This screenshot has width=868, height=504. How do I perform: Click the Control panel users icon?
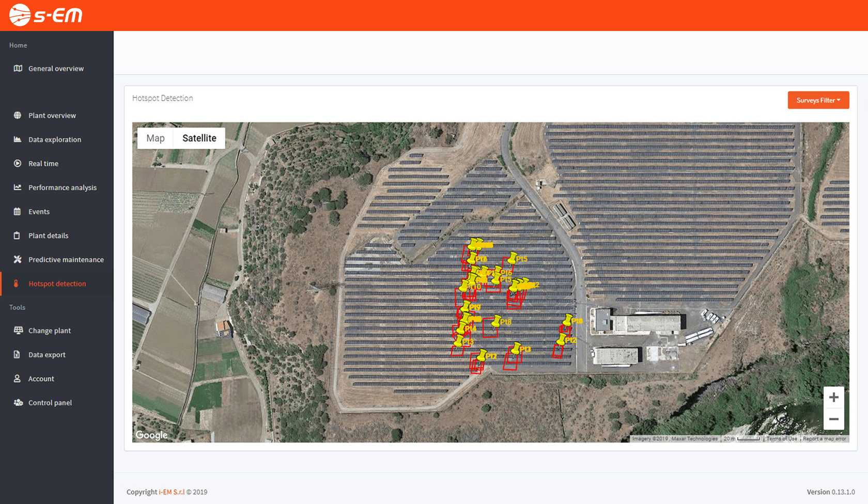click(18, 402)
